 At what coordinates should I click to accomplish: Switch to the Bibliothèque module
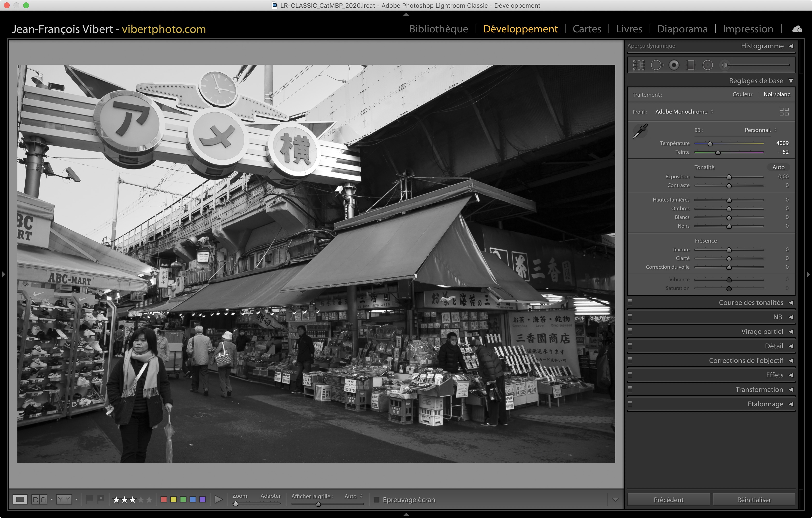coord(438,29)
